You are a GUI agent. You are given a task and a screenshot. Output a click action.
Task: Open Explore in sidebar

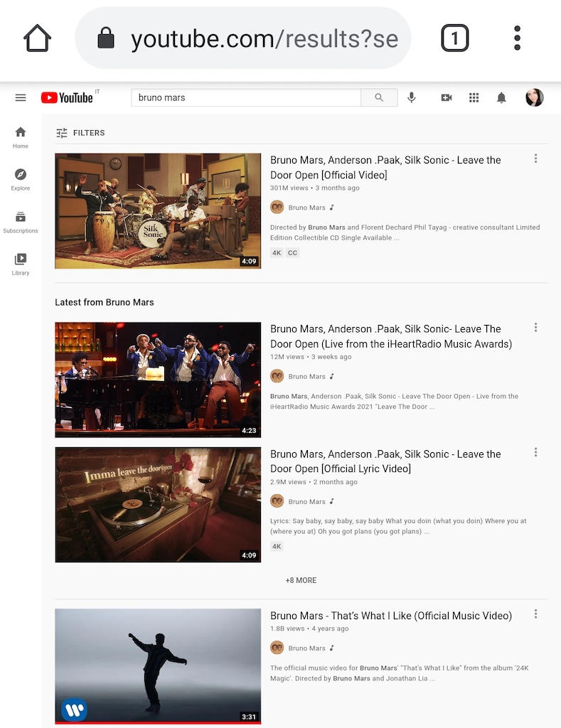pos(21,180)
